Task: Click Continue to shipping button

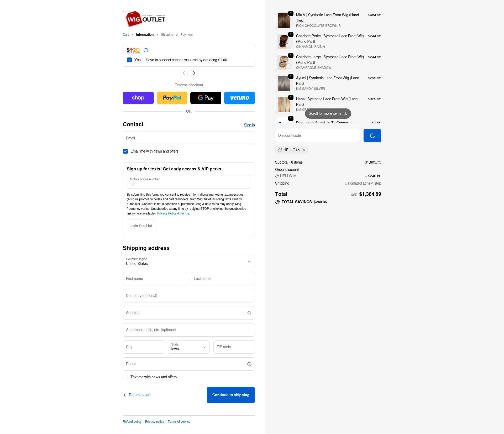Action: (x=231, y=395)
